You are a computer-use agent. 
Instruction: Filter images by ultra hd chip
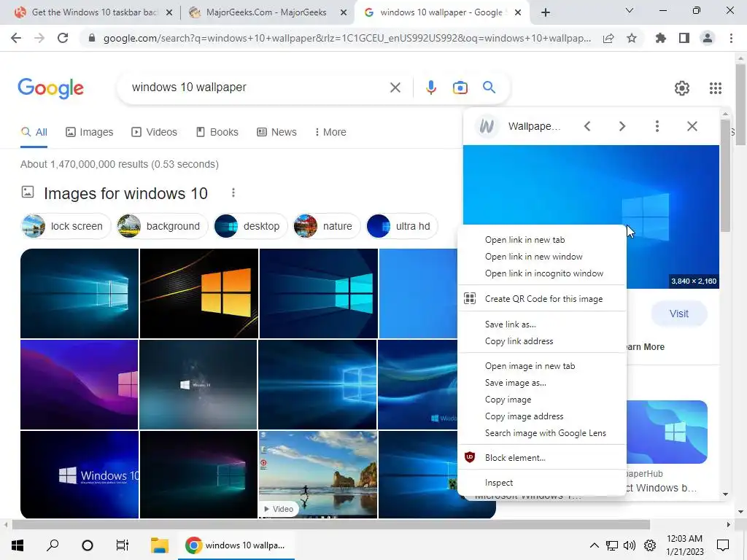402,226
